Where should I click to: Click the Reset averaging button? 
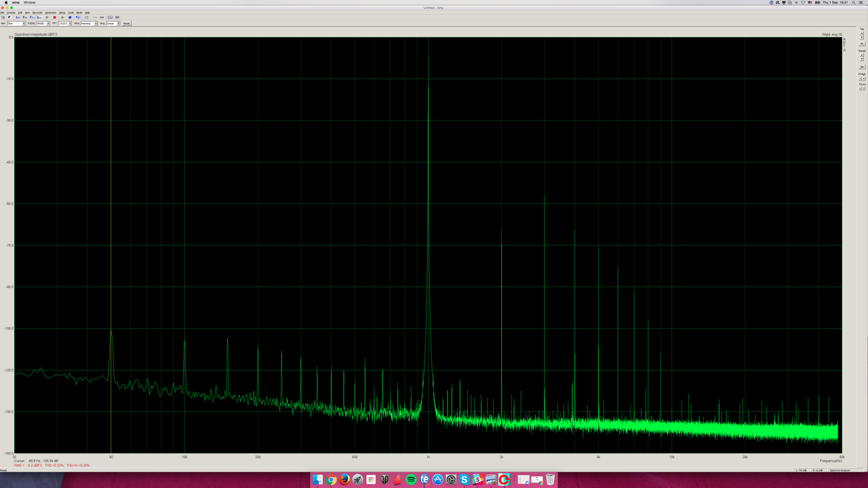click(127, 23)
